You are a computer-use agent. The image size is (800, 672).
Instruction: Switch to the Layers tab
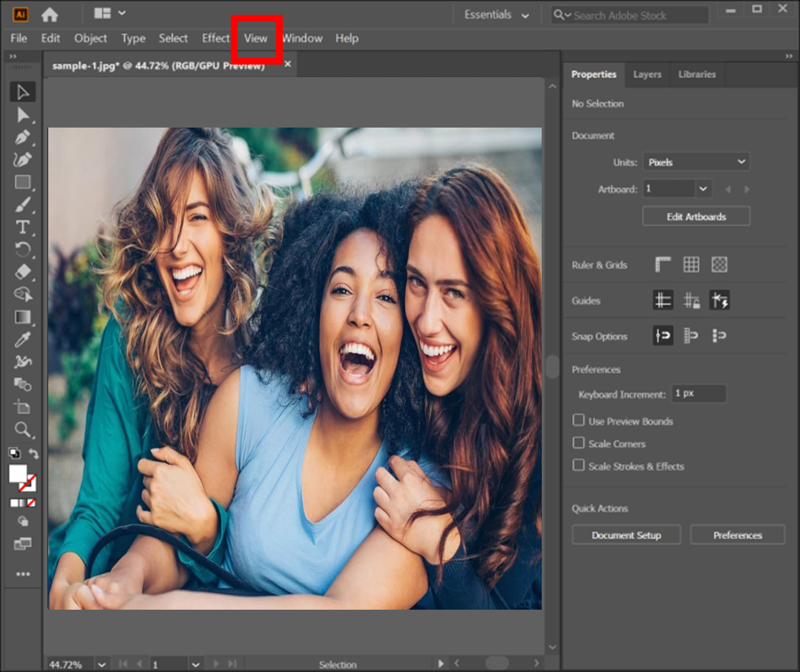647,74
